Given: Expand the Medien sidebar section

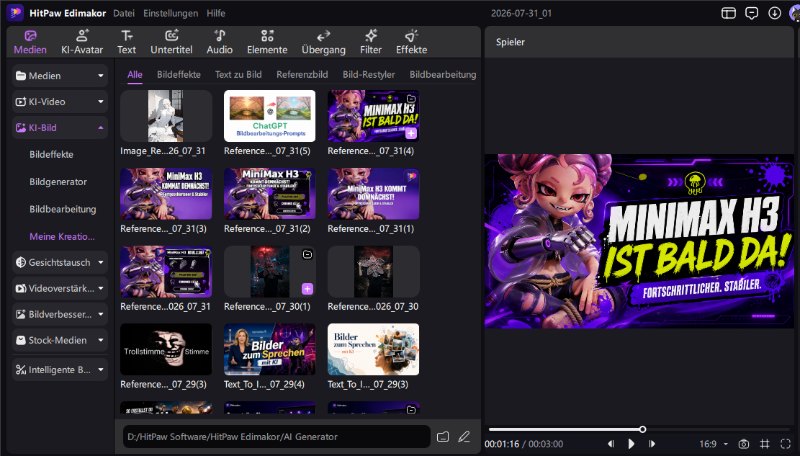Looking at the screenshot, I should 60,75.
